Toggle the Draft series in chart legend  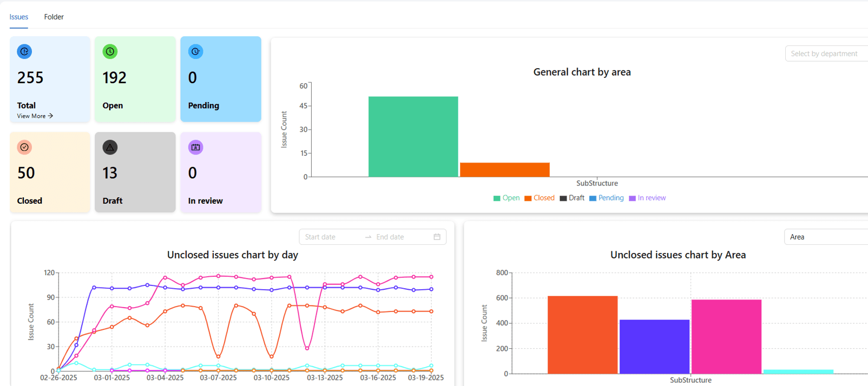tap(572, 198)
